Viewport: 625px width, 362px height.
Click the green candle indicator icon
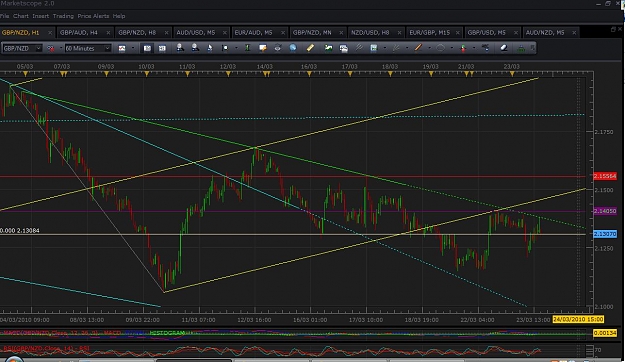pos(248,48)
